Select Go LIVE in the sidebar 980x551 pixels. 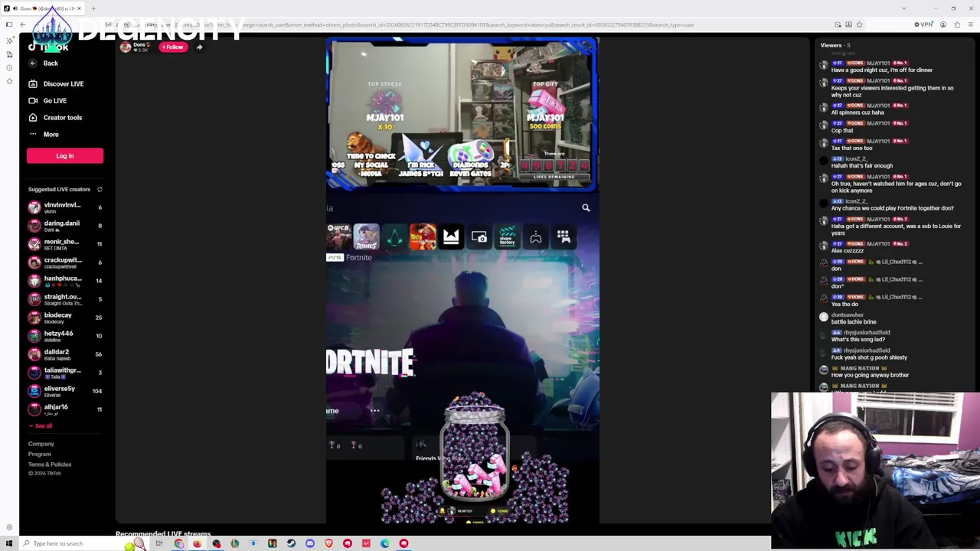(47, 101)
